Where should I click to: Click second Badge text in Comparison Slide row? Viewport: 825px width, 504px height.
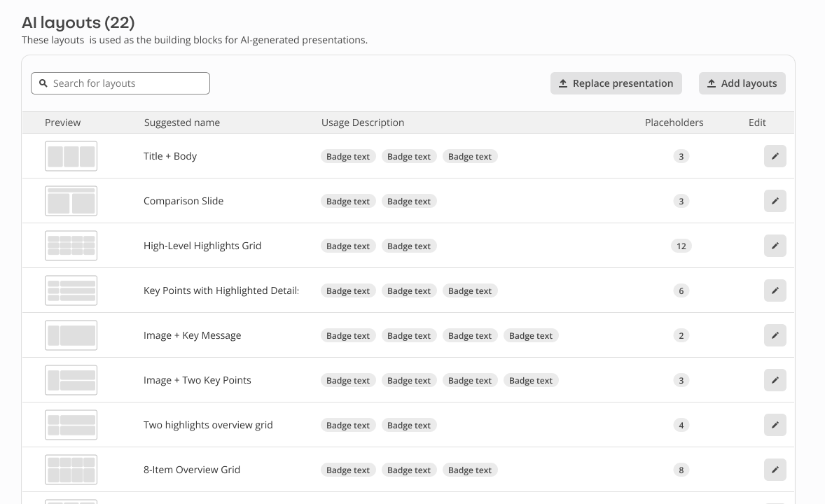point(409,201)
